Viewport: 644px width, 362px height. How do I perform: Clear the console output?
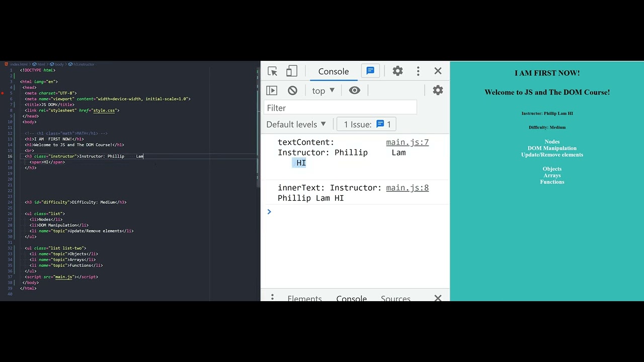point(292,90)
